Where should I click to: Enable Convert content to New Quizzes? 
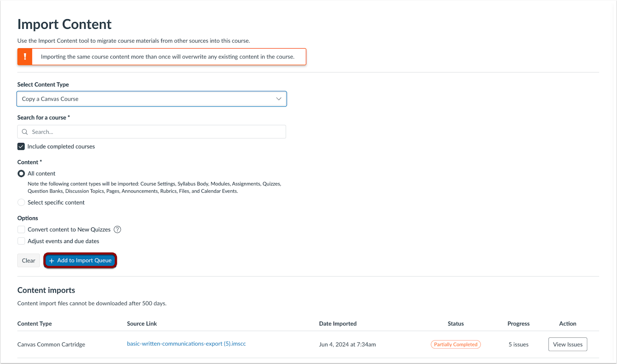[21, 229]
